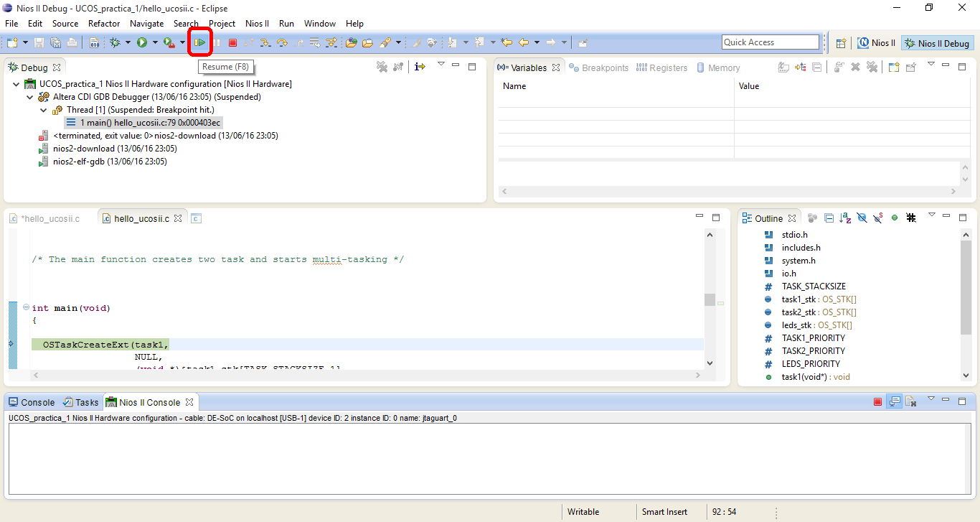Screen dimensions: 980x522
Task: Toggle Hide Inactive Elements in Outline
Action: click(911, 218)
